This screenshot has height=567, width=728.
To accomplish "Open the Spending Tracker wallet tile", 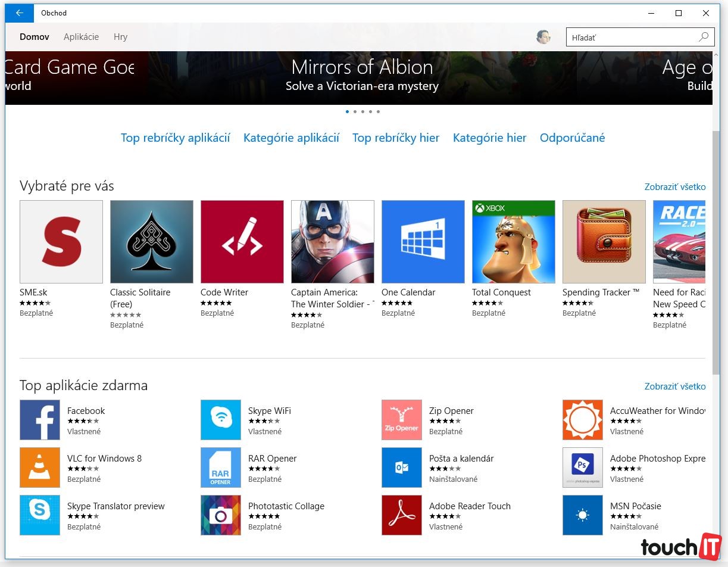I will coord(604,242).
